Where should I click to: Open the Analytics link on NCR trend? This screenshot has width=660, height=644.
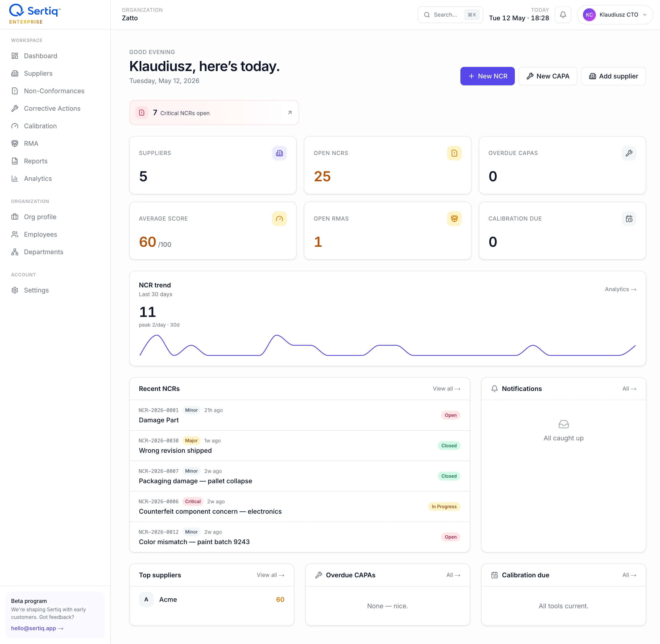(x=620, y=289)
